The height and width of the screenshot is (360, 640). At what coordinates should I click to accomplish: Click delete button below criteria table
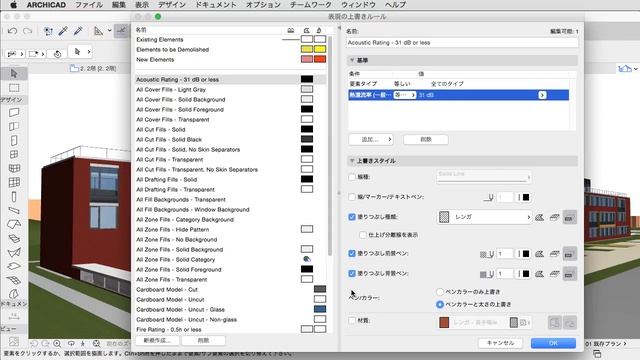pos(426,140)
